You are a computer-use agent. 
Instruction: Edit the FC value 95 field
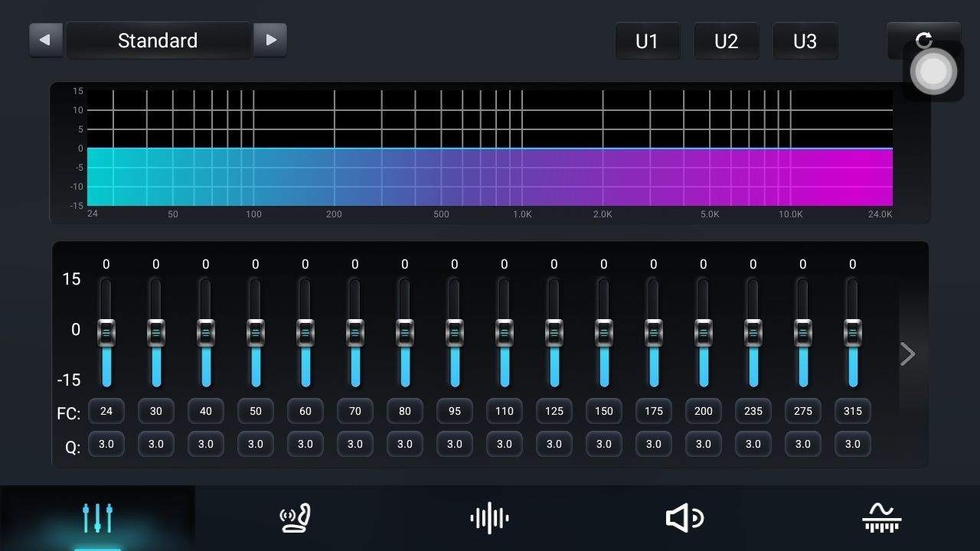tap(455, 411)
